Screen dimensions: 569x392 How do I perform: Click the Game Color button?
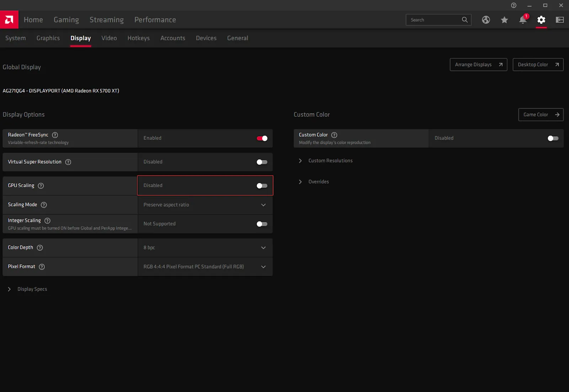pos(541,115)
